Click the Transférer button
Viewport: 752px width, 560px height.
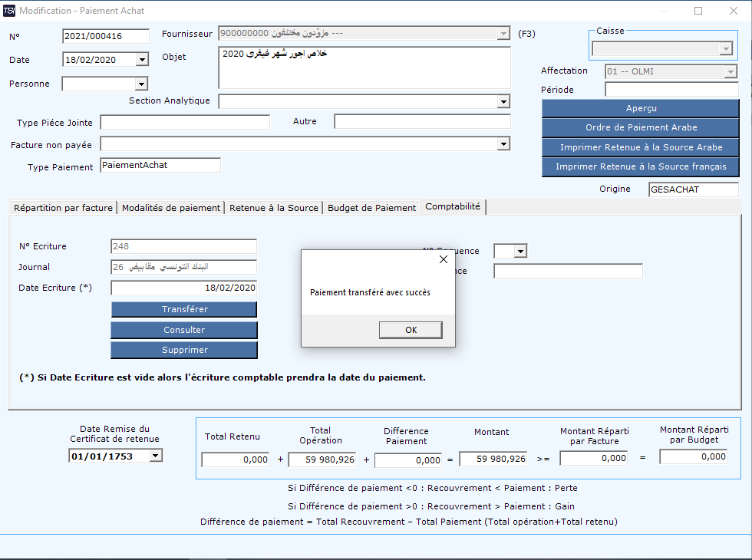pos(184,309)
